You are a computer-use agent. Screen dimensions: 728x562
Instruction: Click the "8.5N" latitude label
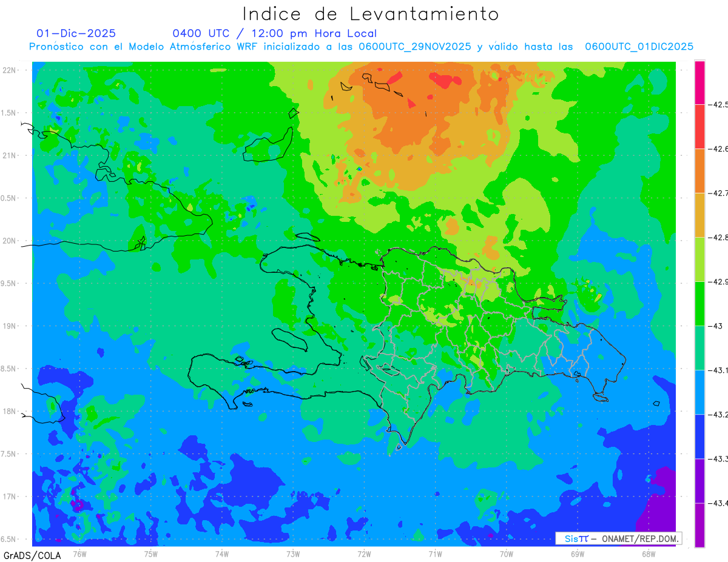tap(8, 369)
